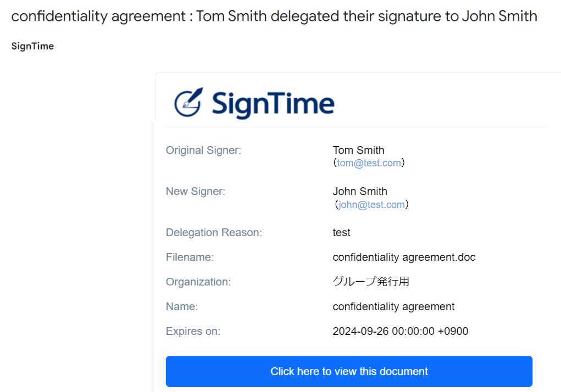Click the SignTime sender name
This screenshot has width=561, height=392.
pos(32,46)
